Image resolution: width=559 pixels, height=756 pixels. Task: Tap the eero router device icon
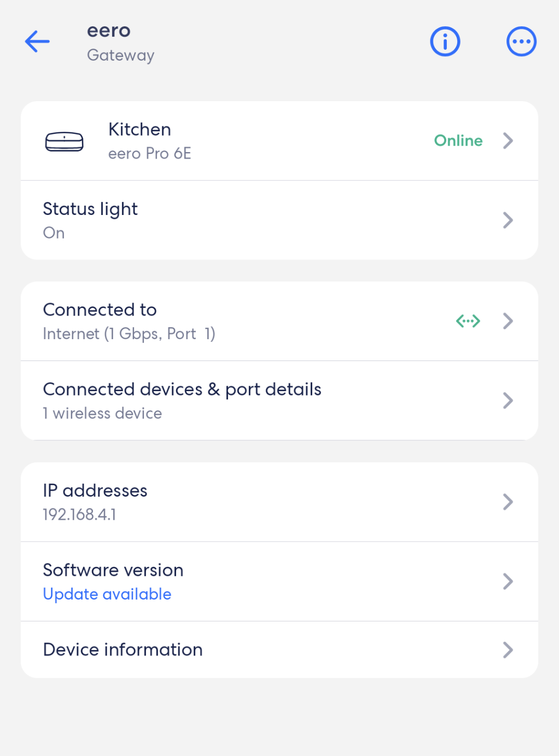coord(64,142)
